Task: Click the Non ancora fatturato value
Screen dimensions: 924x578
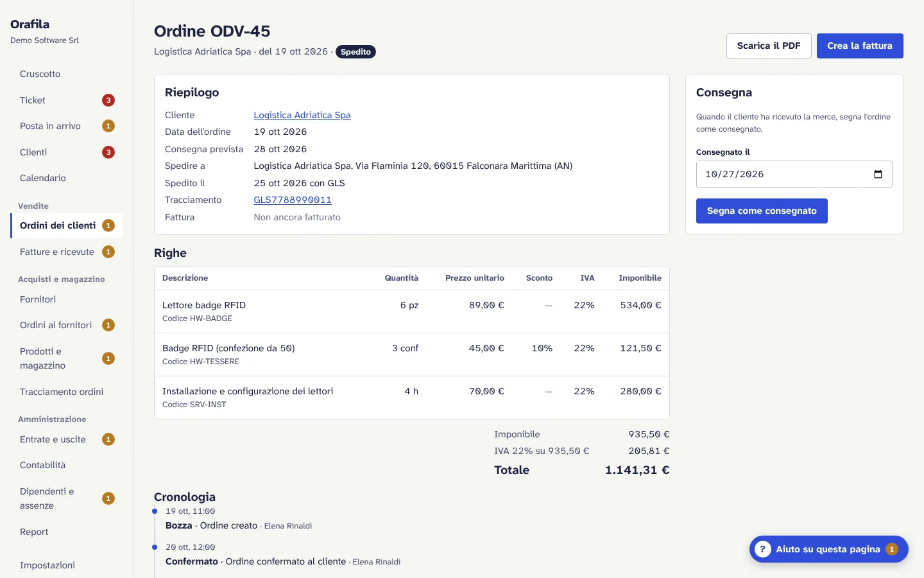Action: (x=297, y=217)
